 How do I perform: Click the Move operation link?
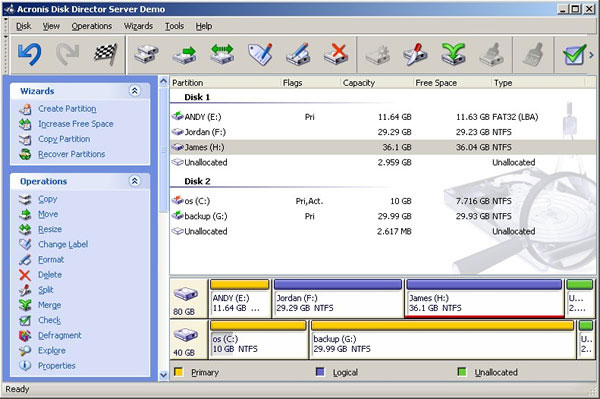tap(48, 214)
